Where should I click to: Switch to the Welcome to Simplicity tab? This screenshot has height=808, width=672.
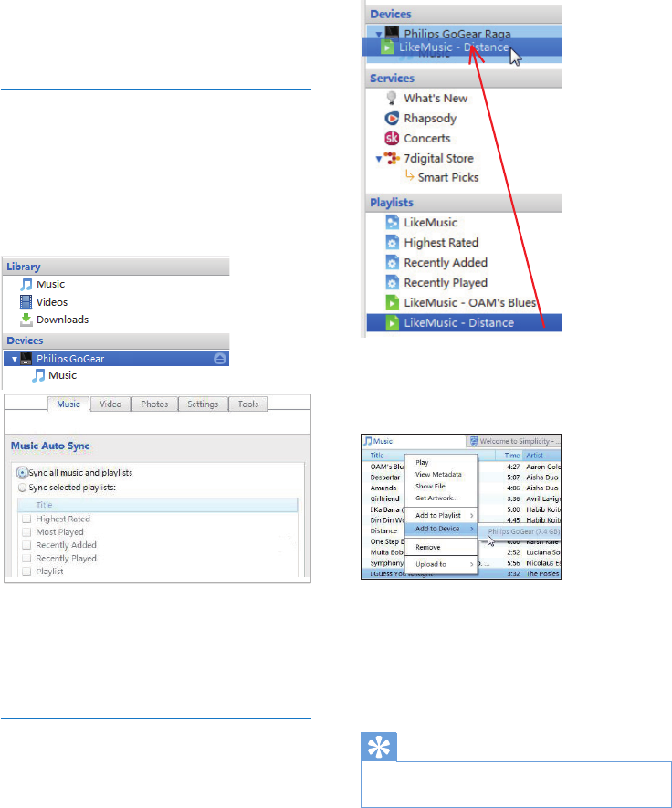coord(513,441)
